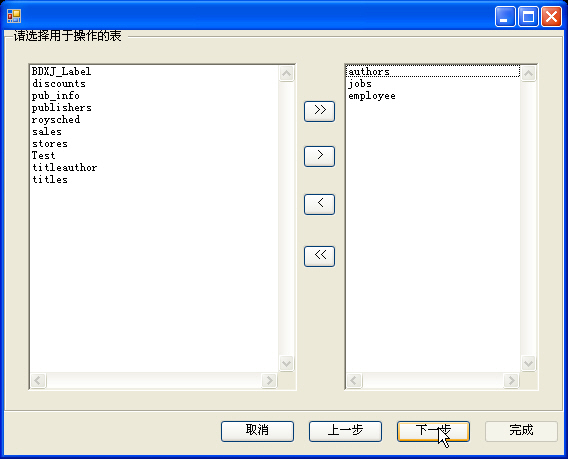Screen dimensions: 568x459
Task: Go back with 上一步 button
Action: (345, 431)
